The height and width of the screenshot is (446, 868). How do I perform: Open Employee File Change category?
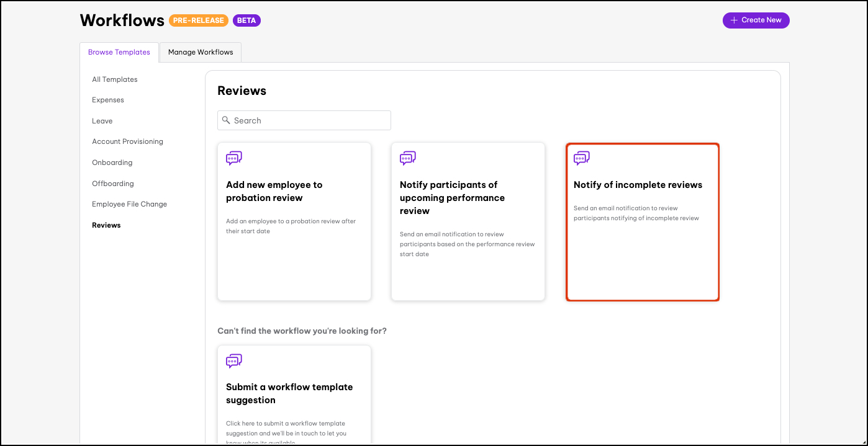coord(129,204)
